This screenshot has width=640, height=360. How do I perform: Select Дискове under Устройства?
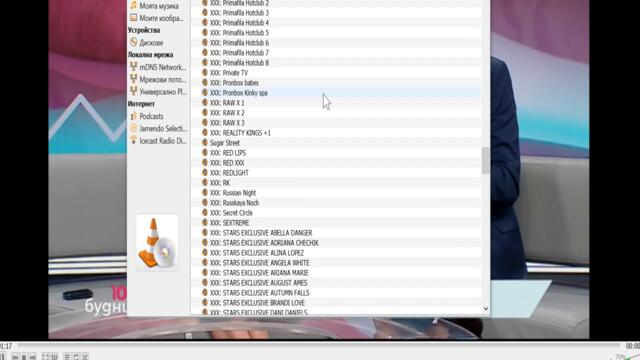coord(147,42)
